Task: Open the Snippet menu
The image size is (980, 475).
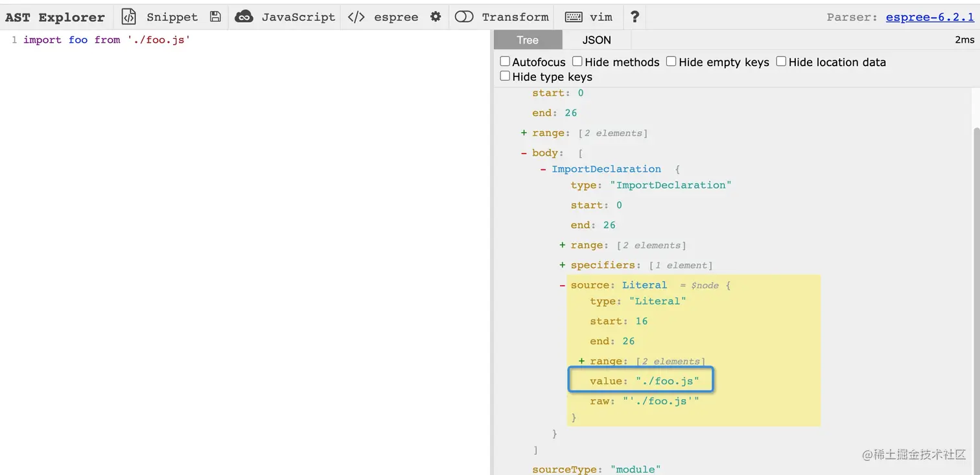Action: tap(172, 17)
